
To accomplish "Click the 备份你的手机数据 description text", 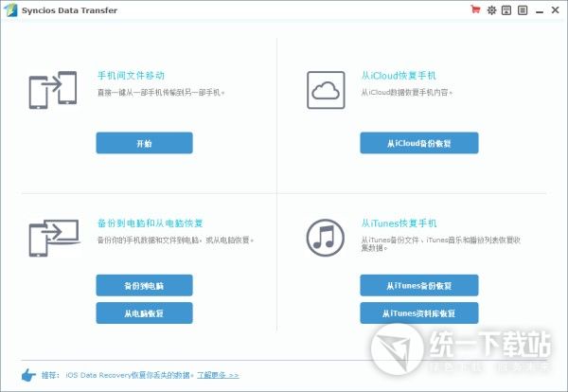I will 176,240.
